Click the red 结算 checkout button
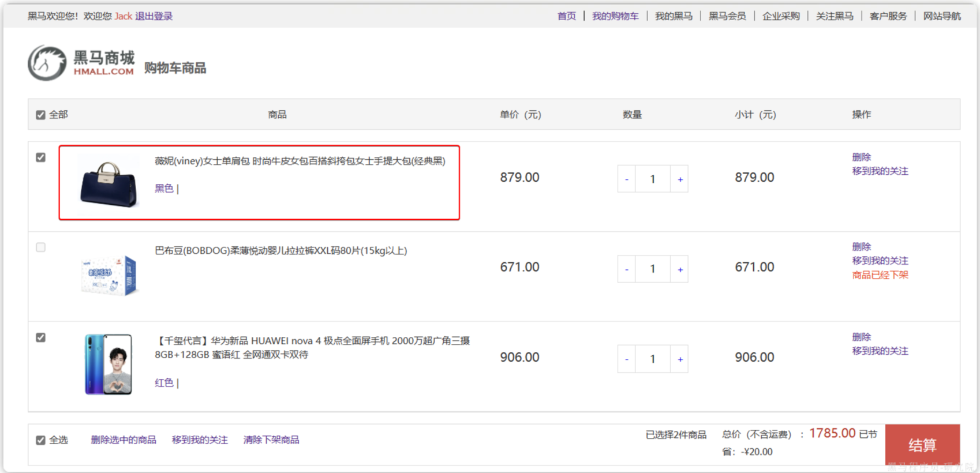The height and width of the screenshot is (473, 980). [x=922, y=445]
